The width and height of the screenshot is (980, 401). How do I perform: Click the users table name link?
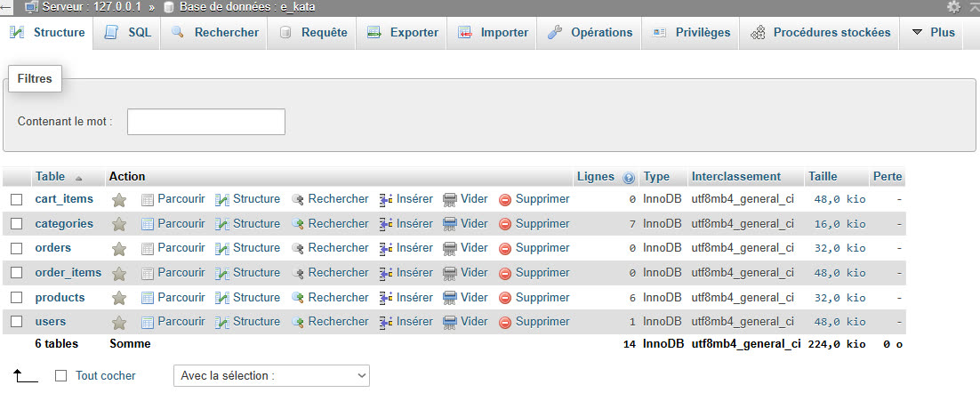click(51, 322)
